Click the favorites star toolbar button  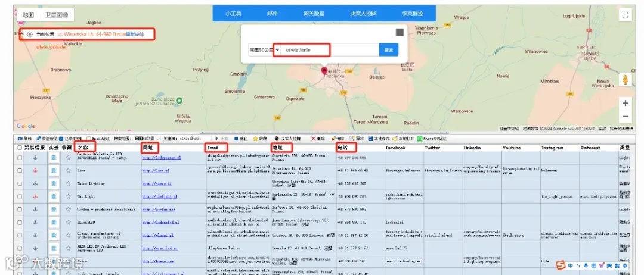tap(259, 139)
